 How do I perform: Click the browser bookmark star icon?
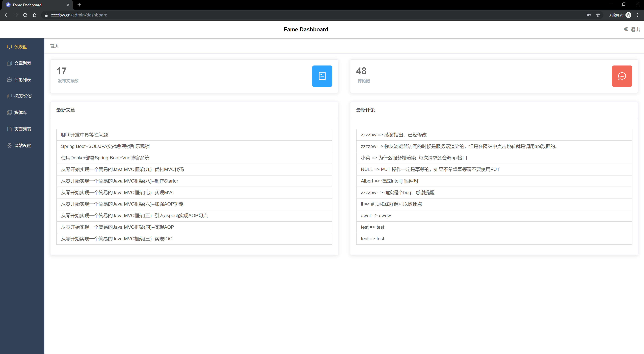click(x=598, y=15)
